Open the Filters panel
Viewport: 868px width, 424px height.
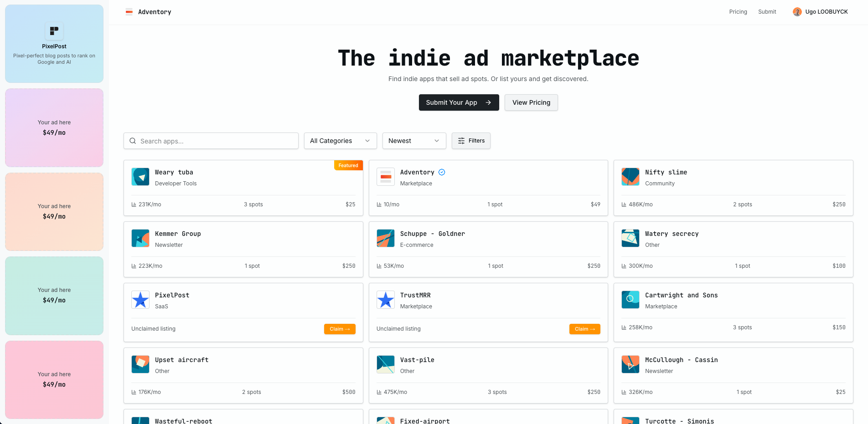point(471,141)
